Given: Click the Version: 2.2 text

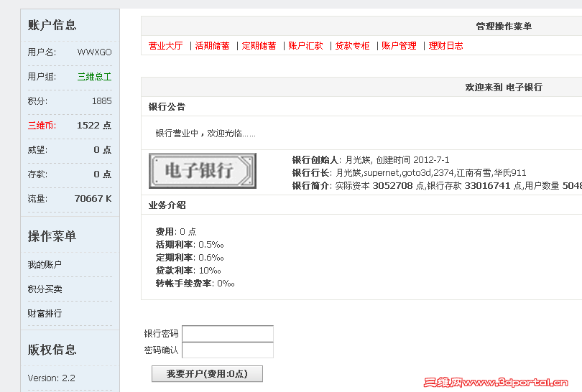Looking at the screenshot, I should [51, 378].
